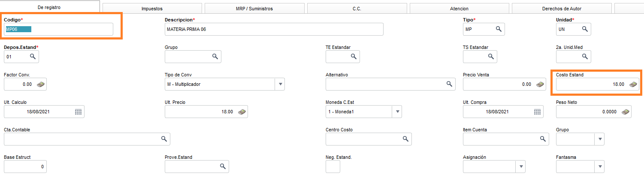Open the Fantasma dropdown
Viewport: 644px width, 182px height.
pos(599,167)
